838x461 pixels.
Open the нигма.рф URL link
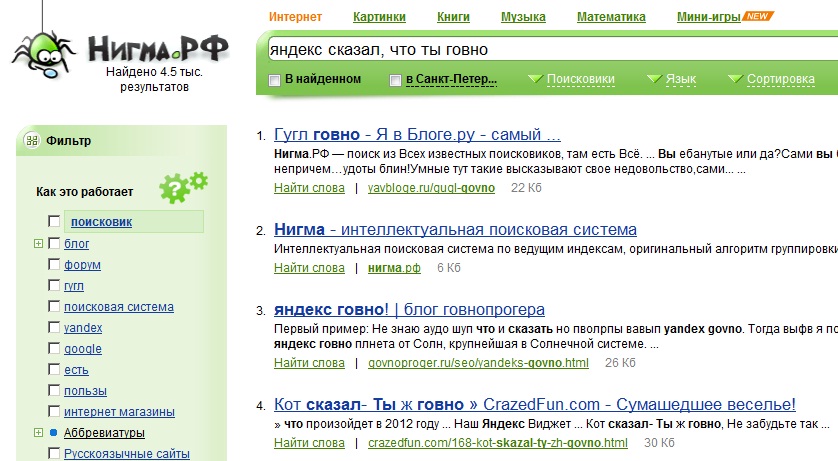[x=394, y=268]
